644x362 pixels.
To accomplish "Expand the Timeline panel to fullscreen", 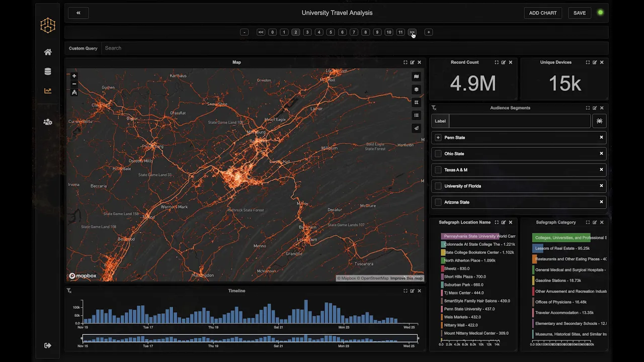I will pos(405,291).
